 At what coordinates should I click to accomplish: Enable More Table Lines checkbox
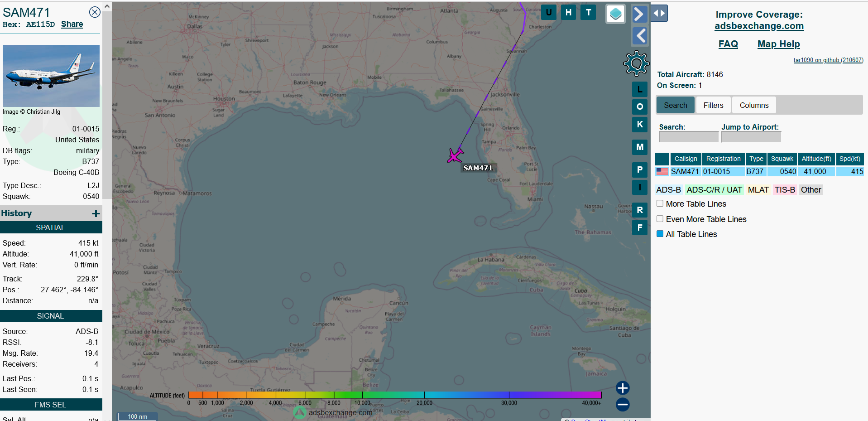(x=660, y=203)
